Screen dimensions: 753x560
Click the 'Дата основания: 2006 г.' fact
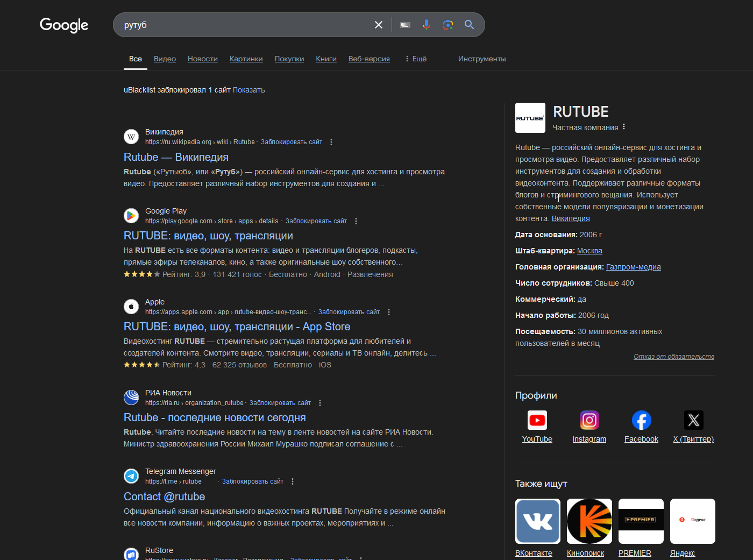(x=559, y=235)
